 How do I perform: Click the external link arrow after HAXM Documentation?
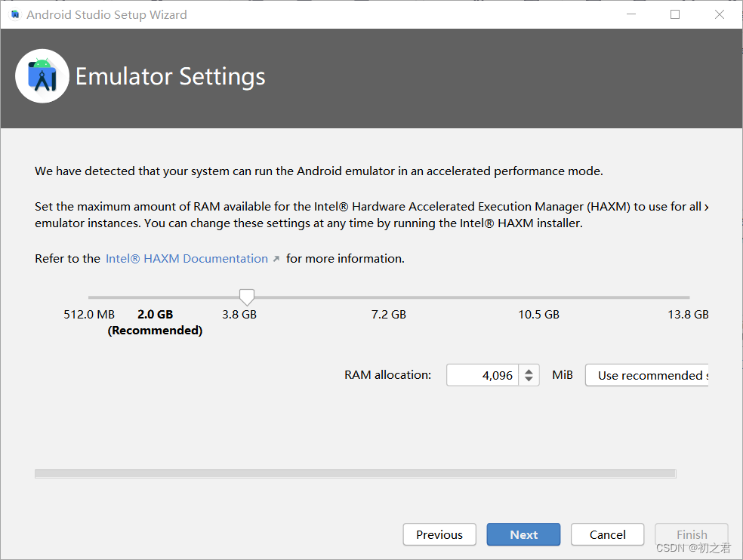(x=276, y=258)
